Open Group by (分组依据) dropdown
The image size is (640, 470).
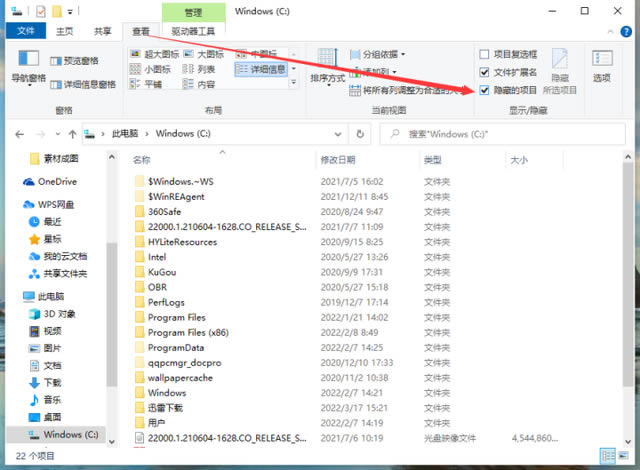pos(378,54)
